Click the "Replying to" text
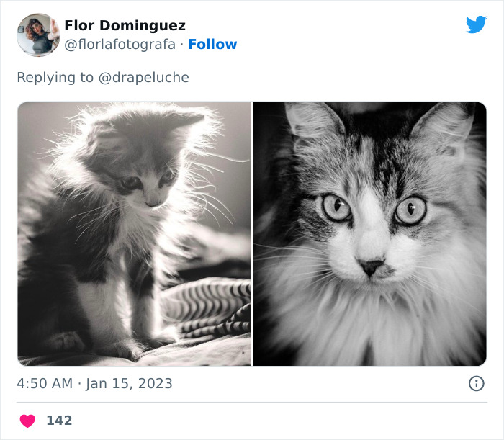The image size is (504, 440). 55,77
